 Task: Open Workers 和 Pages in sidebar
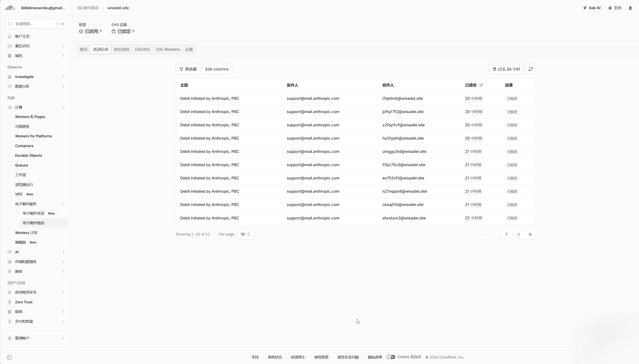pyautogui.click(x=30, y=117)
